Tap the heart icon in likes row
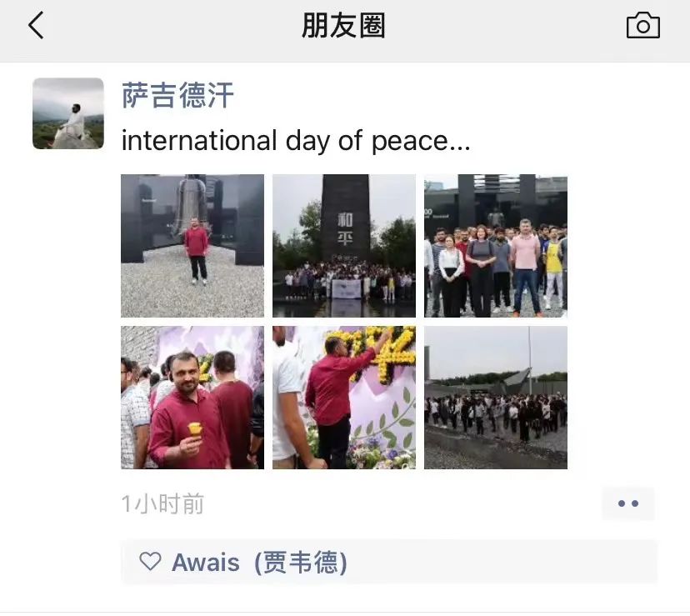The image size is (690, 616). (x=150, y=561)
